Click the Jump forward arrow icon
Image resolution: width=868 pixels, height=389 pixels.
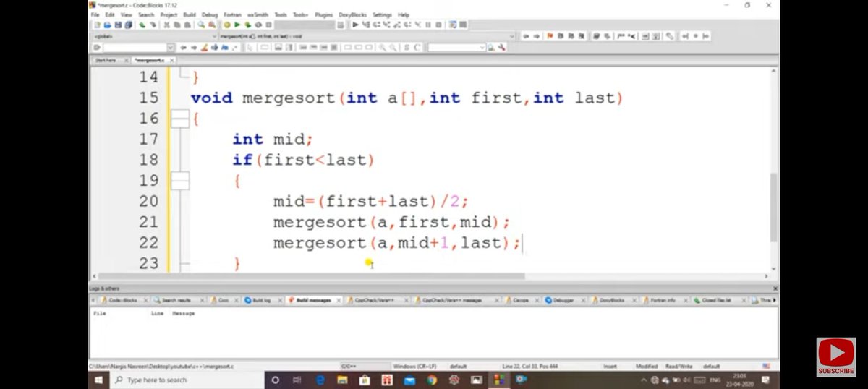pos(537,36)
